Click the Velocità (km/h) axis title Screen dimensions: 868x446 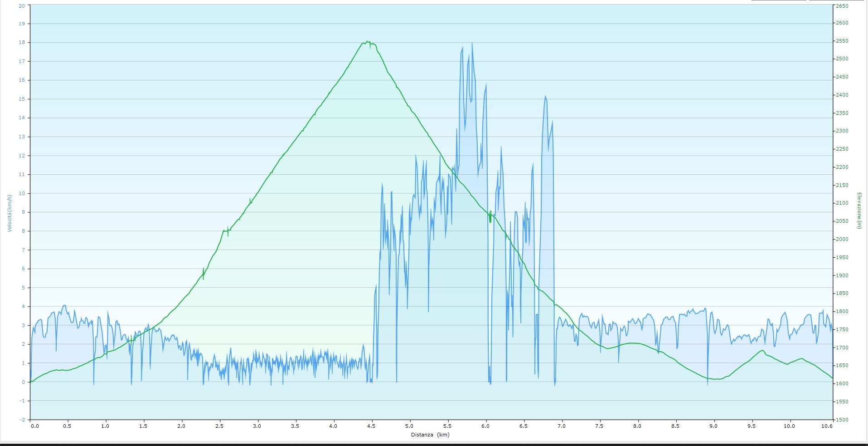9,213
